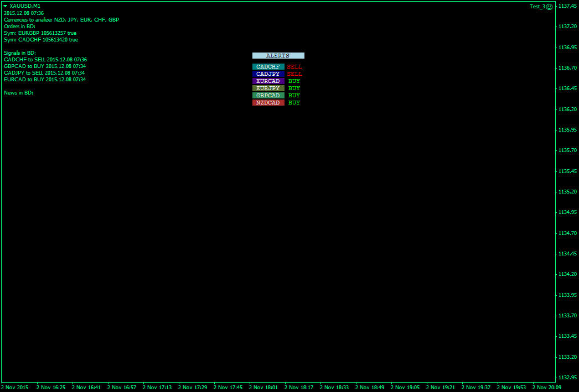This screenshot has width=579, height=392.
Task: Click the 1136.70 price scale label
Action: [567, 68]
